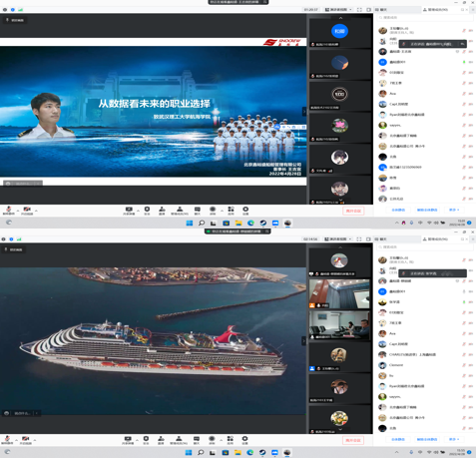Collapse video strip arrow in bottom window
Viewport: 476px width, 458px height.
(303, 341)
